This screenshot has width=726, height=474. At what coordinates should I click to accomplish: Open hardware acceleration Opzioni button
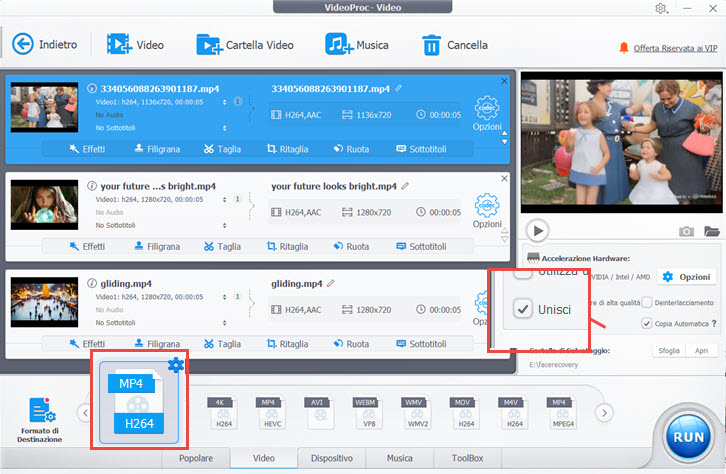click(x=686, y=277)
